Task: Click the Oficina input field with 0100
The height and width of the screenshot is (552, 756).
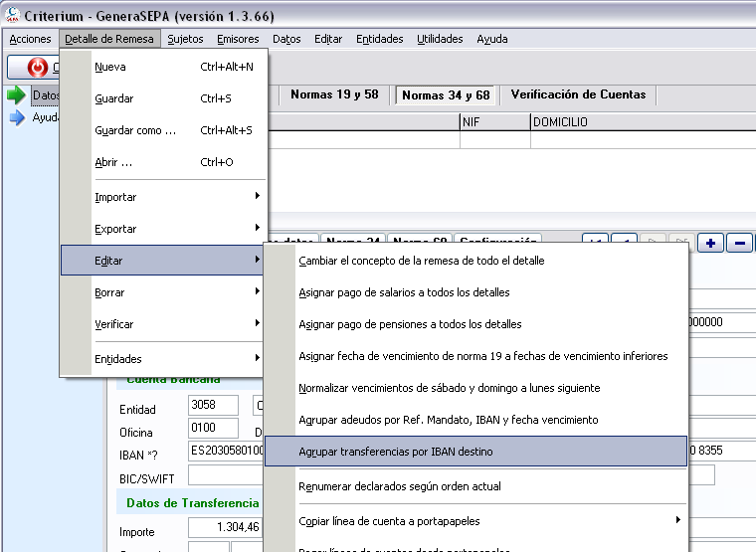Action: (x=213, y=428)
